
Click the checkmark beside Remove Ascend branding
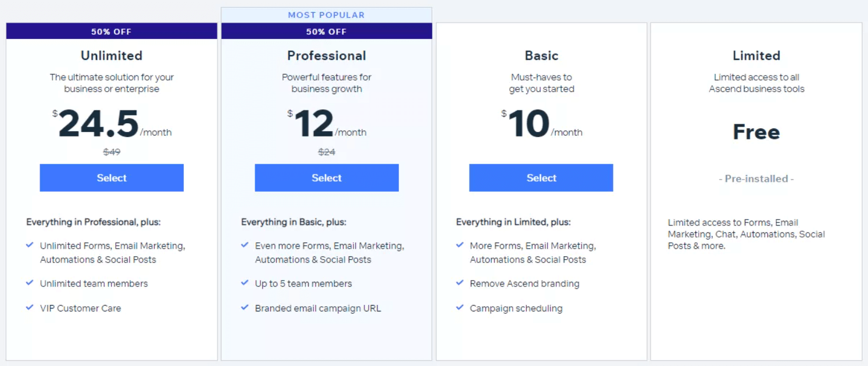[460, 284]
